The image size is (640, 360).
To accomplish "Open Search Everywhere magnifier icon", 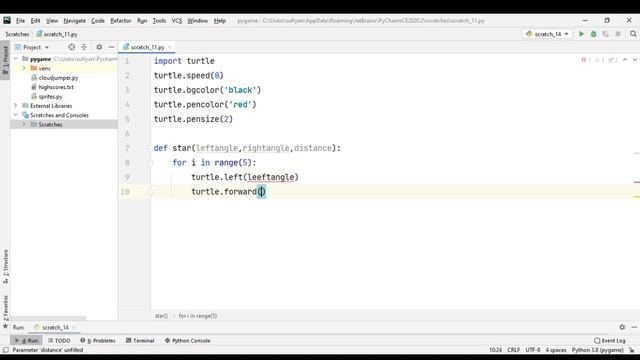I will coord(633,34).
